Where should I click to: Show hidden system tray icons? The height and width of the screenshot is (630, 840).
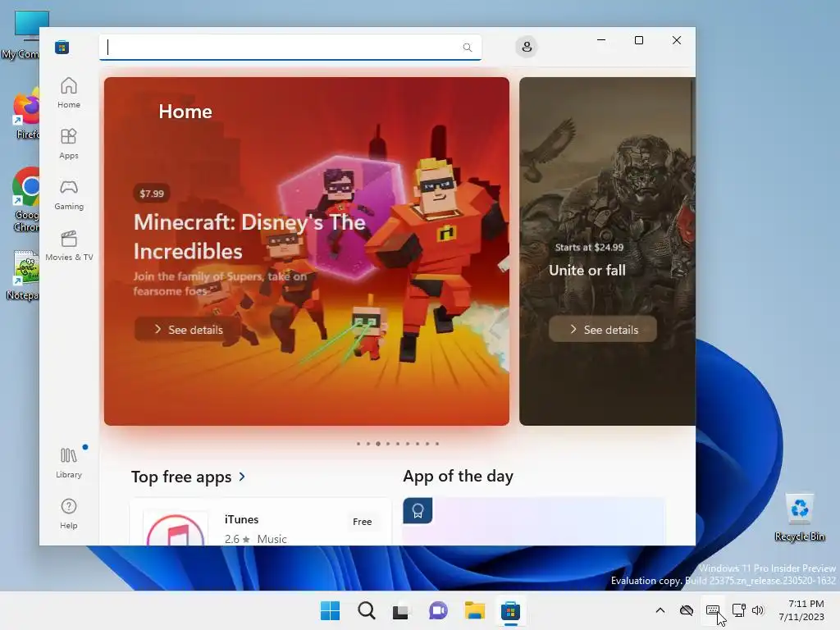click(660, 610)
